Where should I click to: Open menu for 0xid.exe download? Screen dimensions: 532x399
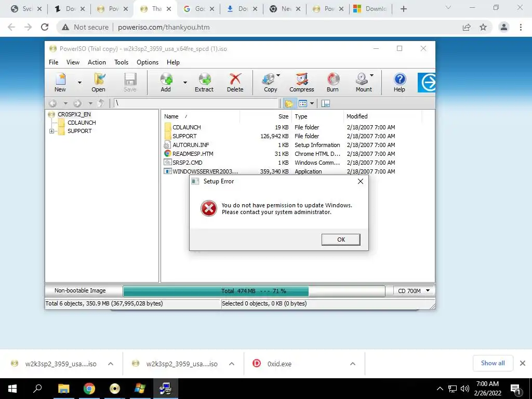click(x=353, y=364)
